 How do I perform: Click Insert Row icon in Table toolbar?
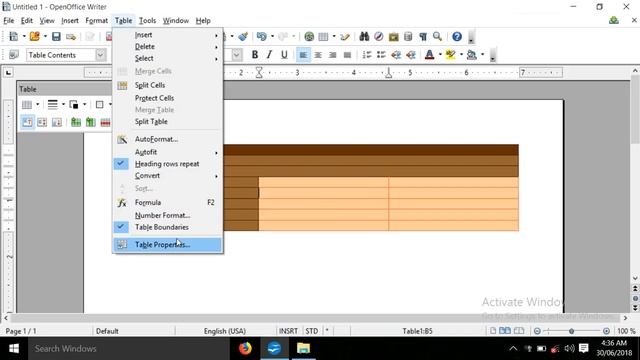tap(76, 122)
